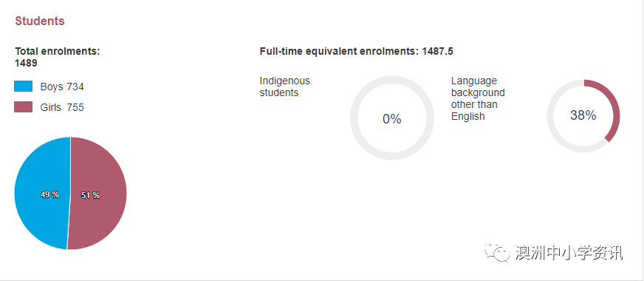Click the WeChat logo icon in watermark
Viewport: 644px width, 281px height.
pos(498,251)
